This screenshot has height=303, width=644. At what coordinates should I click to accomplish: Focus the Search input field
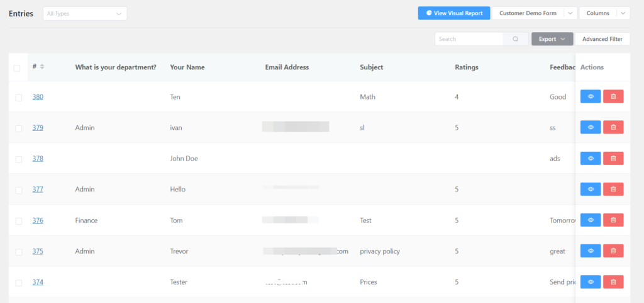(469, 39)
